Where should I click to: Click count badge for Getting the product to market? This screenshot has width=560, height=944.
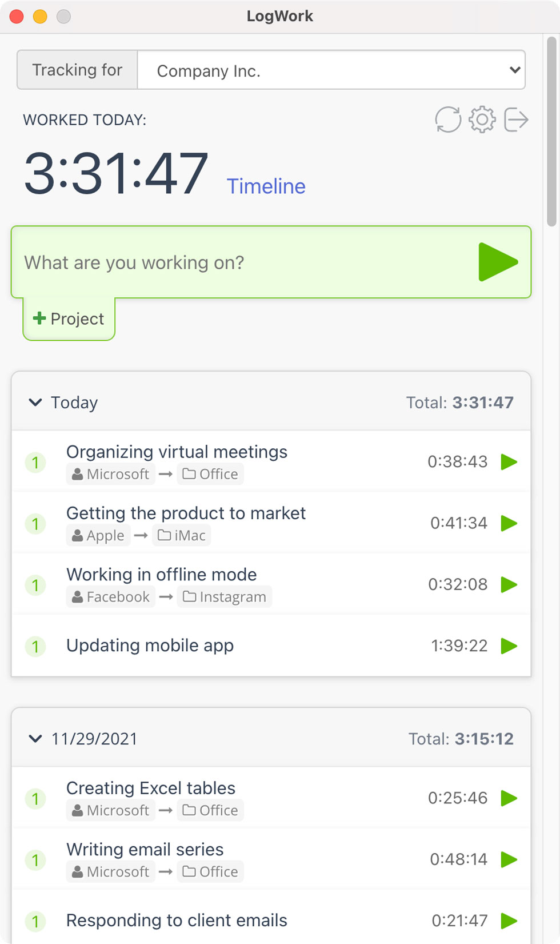click(35, 524)
